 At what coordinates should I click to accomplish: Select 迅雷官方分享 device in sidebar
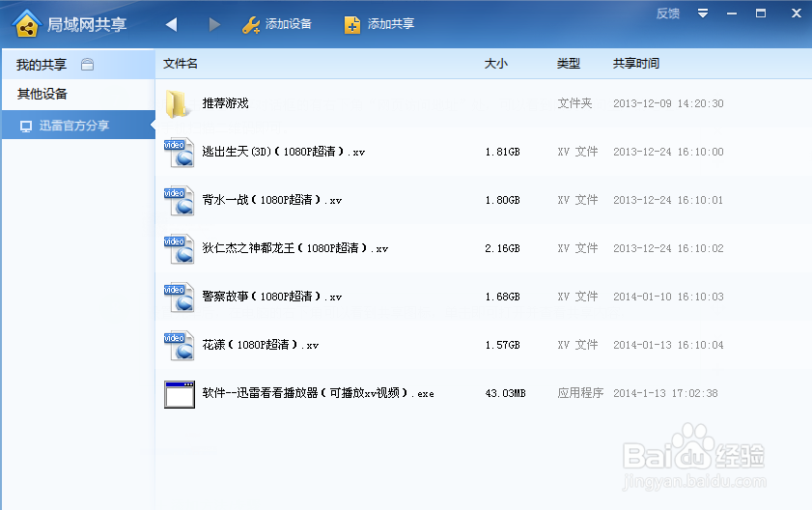pos(79,125)
